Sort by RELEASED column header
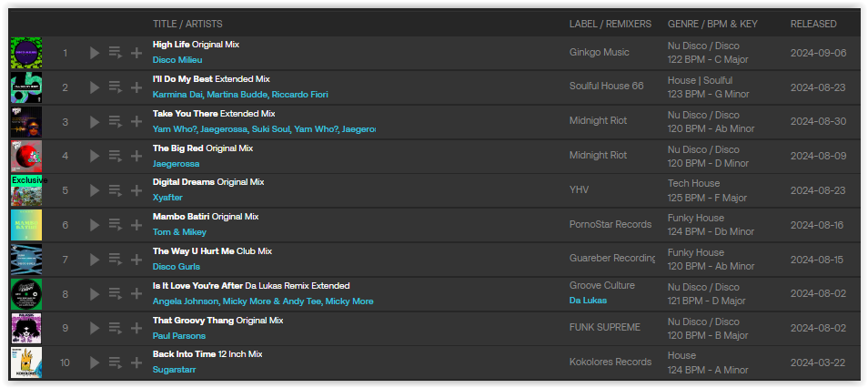This screenshot has height=388, width=868. [x=813, y=24]
